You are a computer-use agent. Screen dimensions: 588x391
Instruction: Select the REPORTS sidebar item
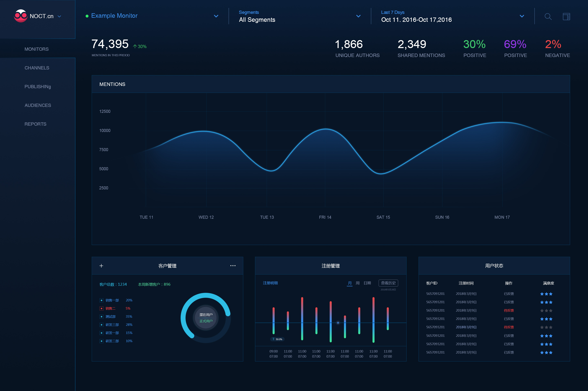point(35,124)
